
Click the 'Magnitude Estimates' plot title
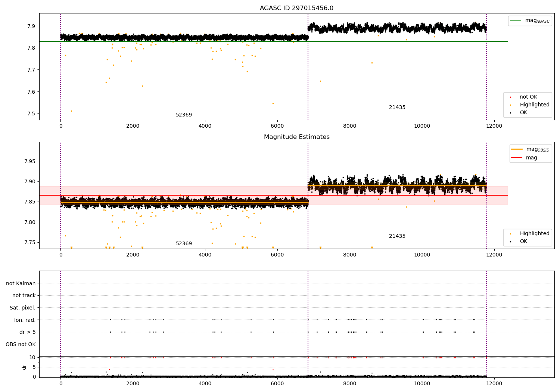pyautogui.click(x=296, y=137)
